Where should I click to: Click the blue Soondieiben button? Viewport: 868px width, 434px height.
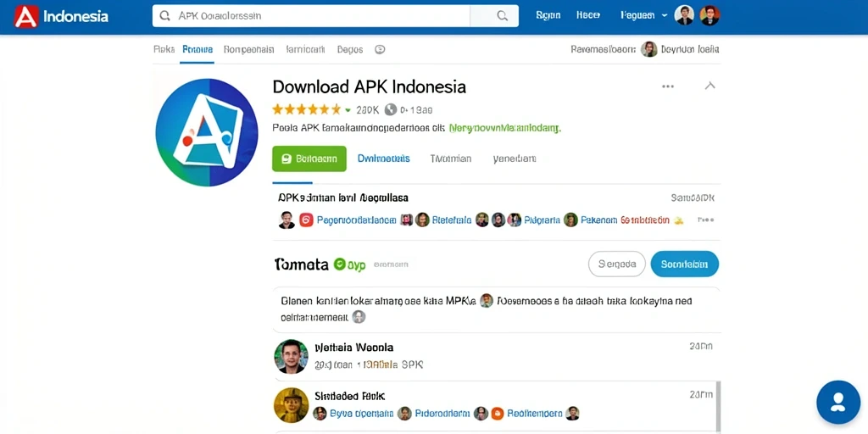685,264
